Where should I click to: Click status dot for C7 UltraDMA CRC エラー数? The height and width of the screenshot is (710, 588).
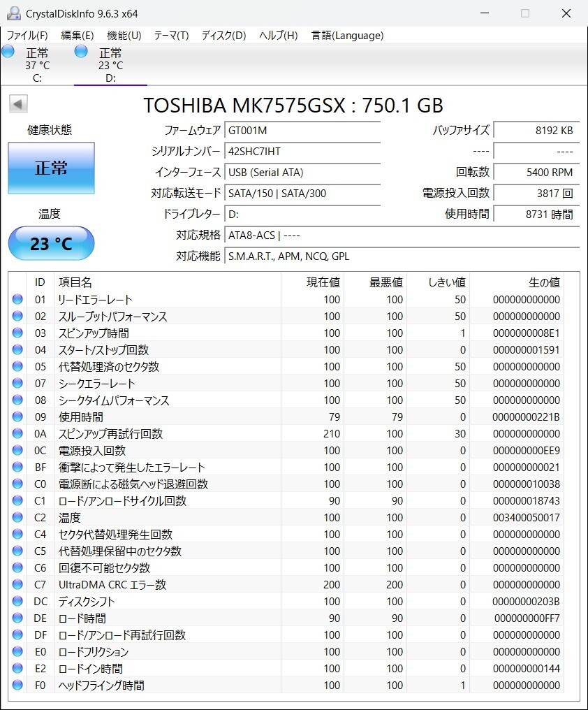(17, 584)
